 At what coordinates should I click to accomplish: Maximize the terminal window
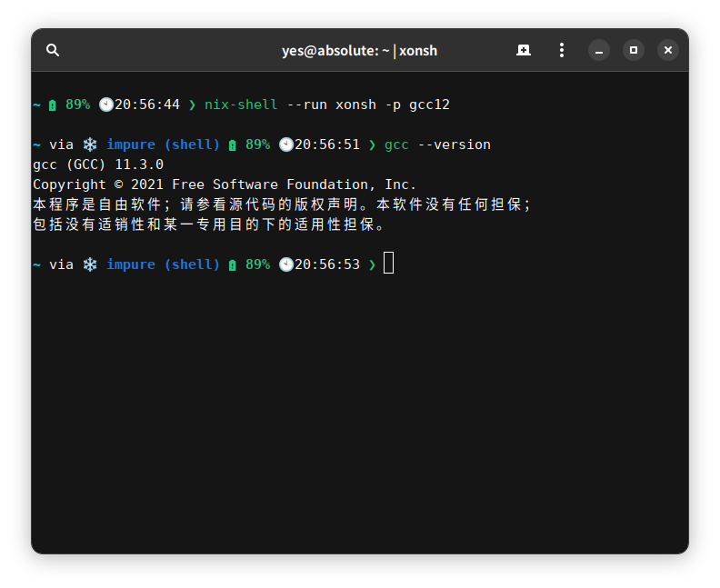coord(634,50)
